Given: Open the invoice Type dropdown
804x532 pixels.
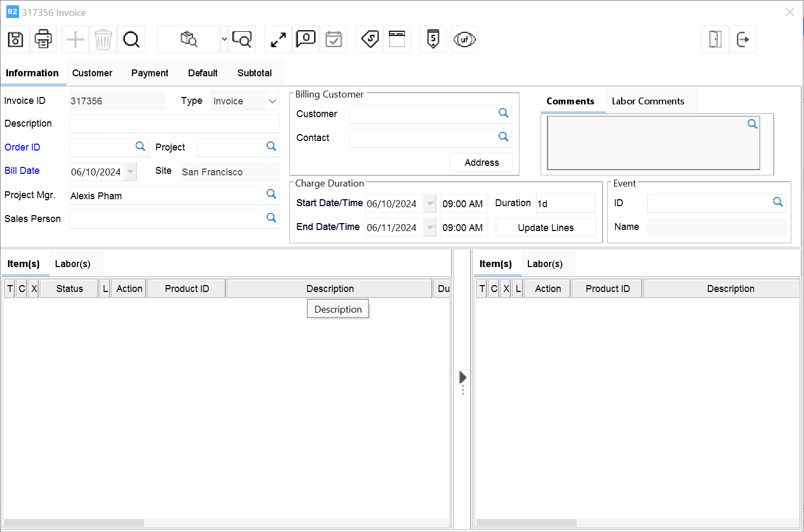Looking at the screenshot, I should 272,101.
